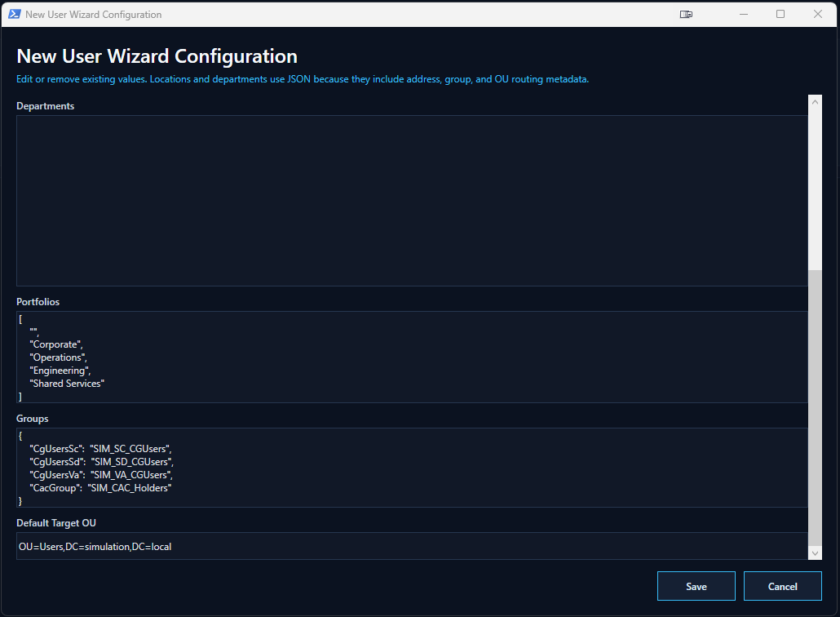Click the "CacGroup" line in Groups

pos(100,488)
